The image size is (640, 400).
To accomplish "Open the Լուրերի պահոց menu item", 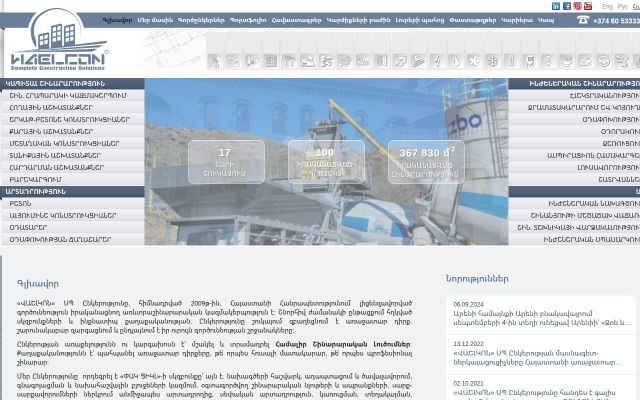I will 420,20.
